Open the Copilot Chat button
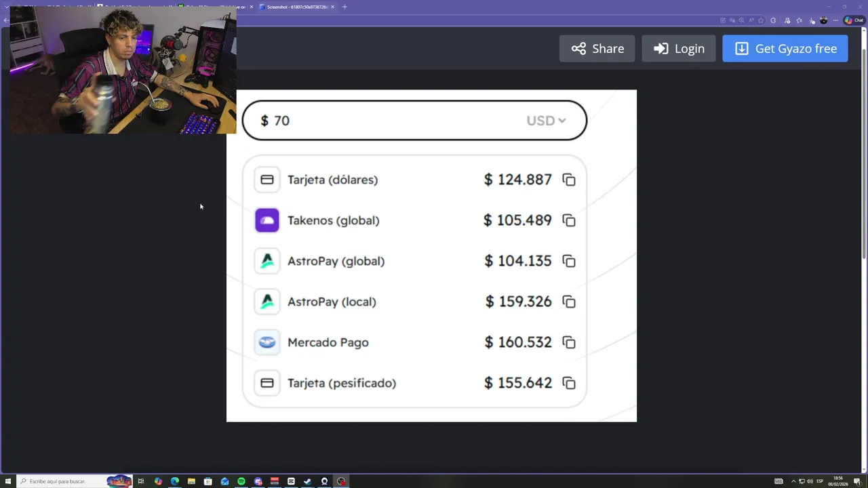 (854, 20)
